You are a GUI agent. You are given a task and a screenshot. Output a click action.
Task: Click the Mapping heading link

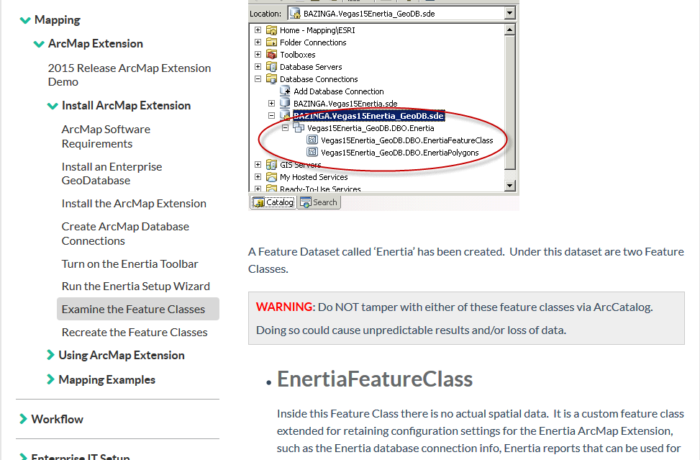[x=57, y=20]
